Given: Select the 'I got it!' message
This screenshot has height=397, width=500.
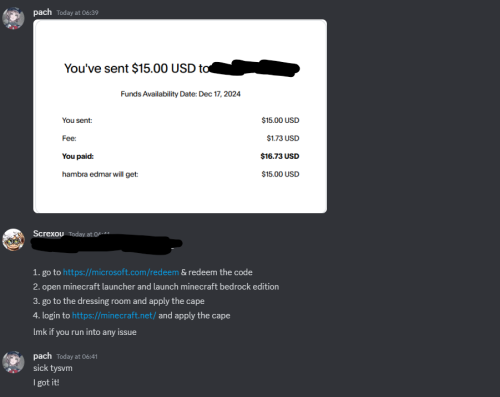Looking at the screenshot, I should (46, 383).
